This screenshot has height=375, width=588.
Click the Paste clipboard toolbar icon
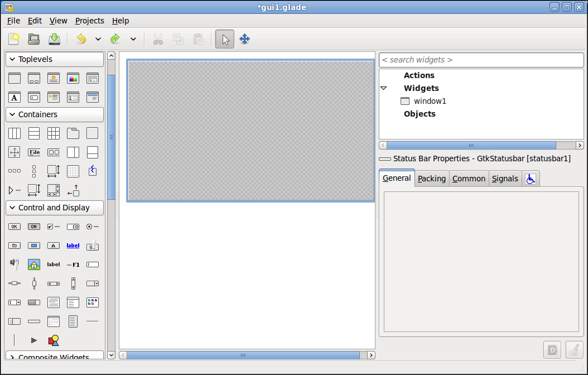(199, 39)
